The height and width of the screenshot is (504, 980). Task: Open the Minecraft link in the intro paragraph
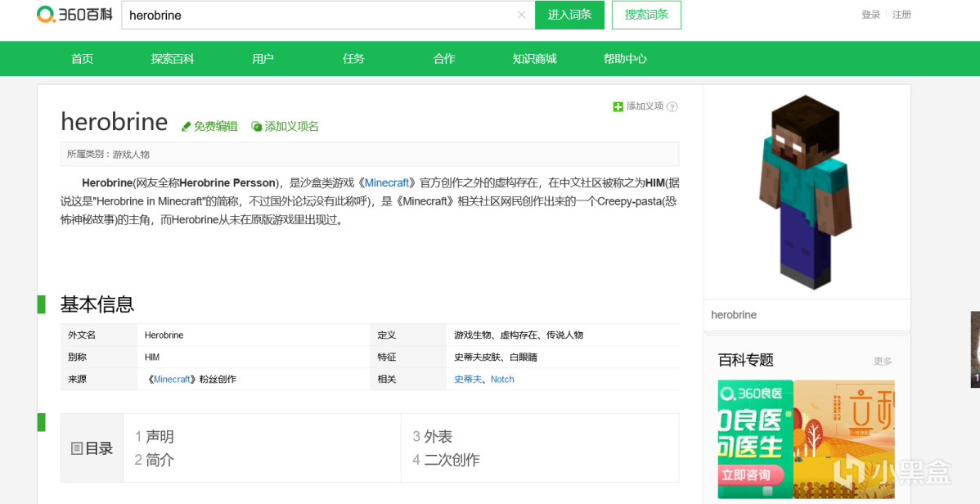[387, 183]
